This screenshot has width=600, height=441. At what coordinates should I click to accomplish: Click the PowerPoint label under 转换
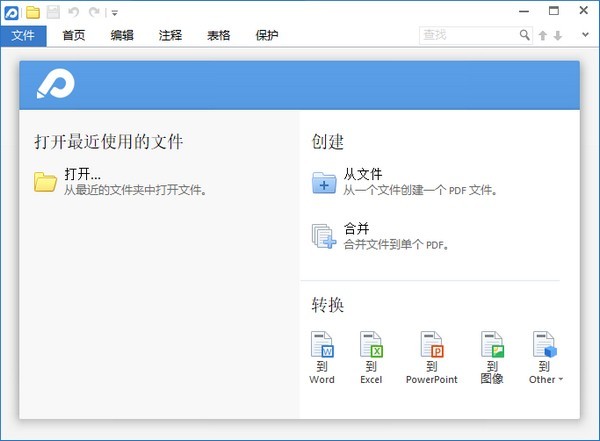(432, 379)
